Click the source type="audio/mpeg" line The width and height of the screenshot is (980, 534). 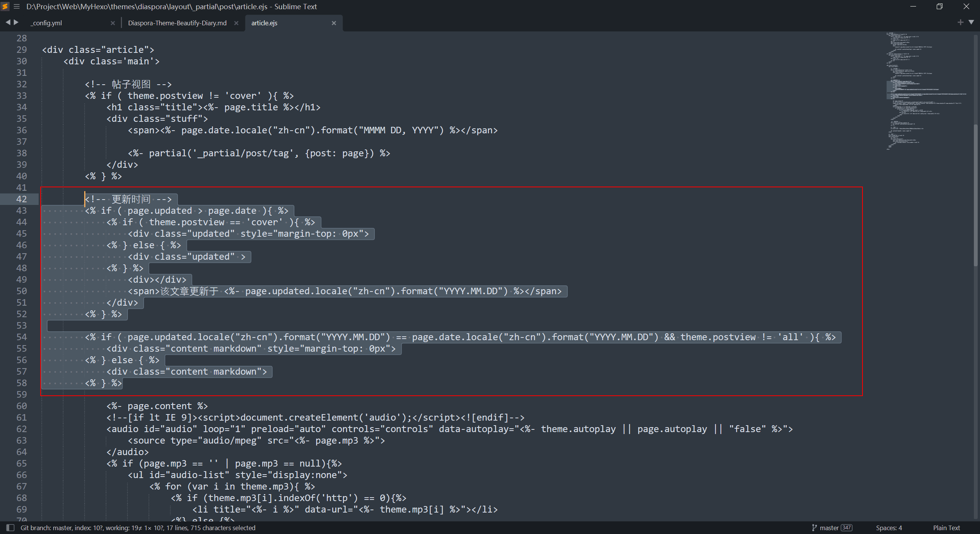[x=256, y=441]
